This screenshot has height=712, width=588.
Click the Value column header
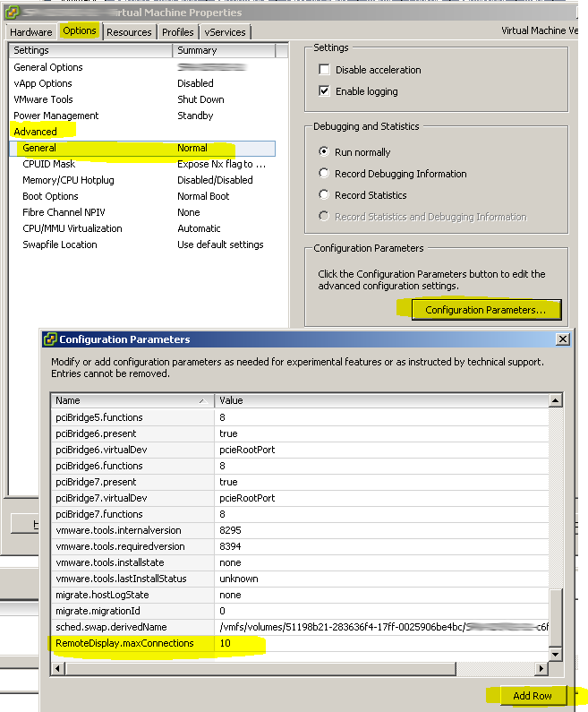[381, 400]
